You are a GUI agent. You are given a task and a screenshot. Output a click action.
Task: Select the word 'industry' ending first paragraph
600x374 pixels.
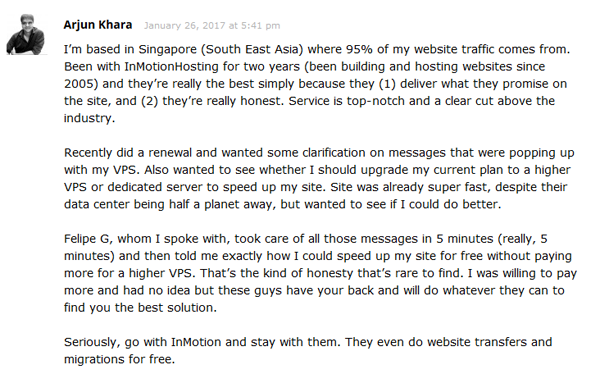point(89,118)
